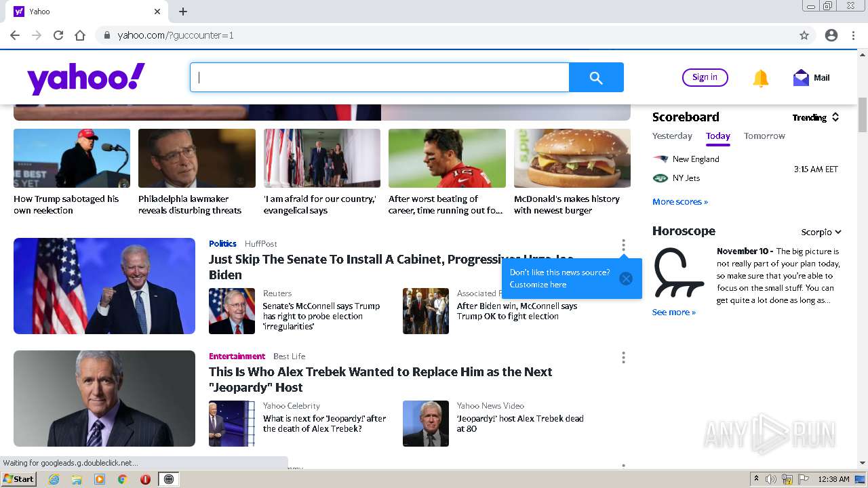Click the page vertical scrollbar thumb

click(x=863, y=115)
